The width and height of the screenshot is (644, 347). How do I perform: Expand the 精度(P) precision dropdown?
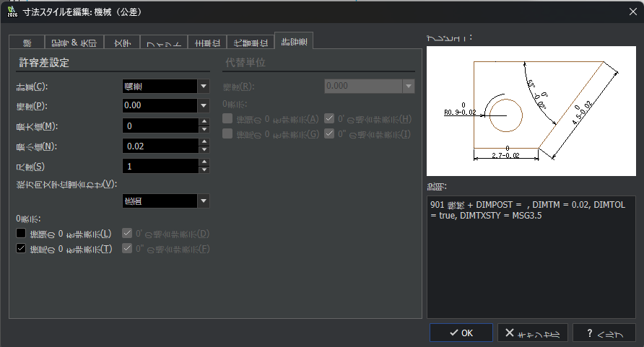click(x=204, y=106)
